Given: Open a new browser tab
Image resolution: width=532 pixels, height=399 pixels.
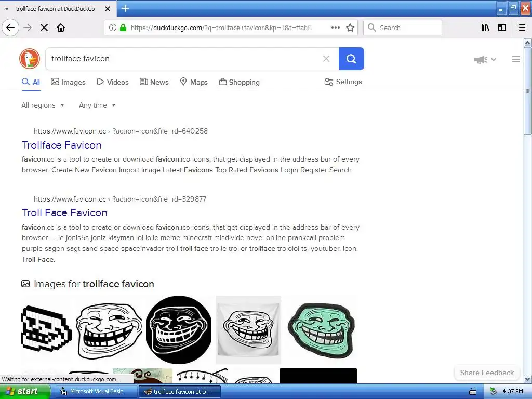Looking at the screenshot, I should tap(125, 8).
